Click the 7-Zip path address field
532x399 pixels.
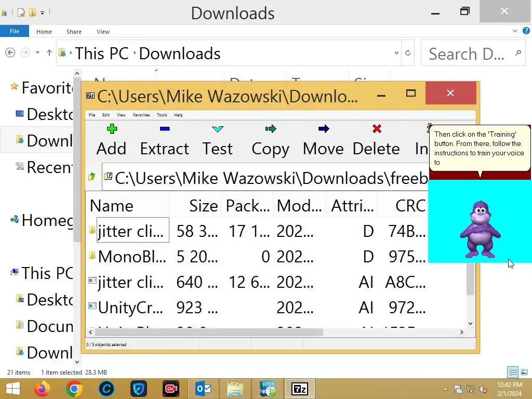(265, 177)
